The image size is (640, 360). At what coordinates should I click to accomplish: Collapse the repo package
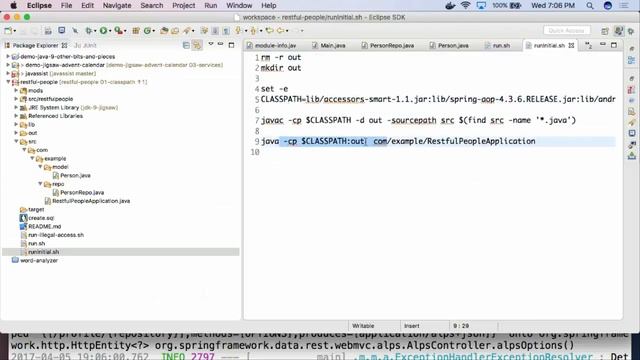(40, 184)
